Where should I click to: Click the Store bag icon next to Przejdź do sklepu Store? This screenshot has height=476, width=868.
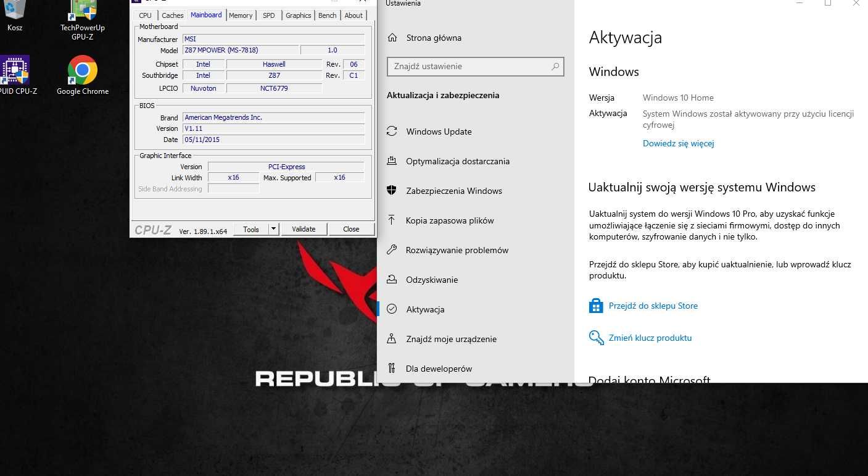point(595,306)
